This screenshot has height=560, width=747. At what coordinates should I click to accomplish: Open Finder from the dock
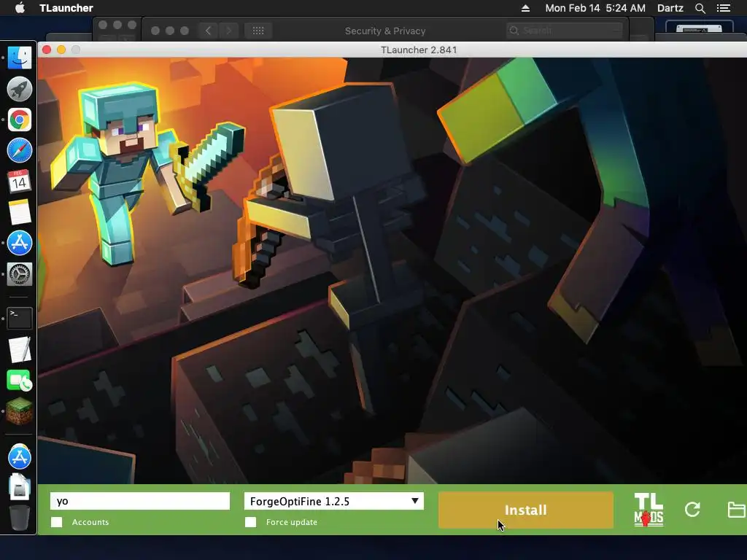pos(20,58)
